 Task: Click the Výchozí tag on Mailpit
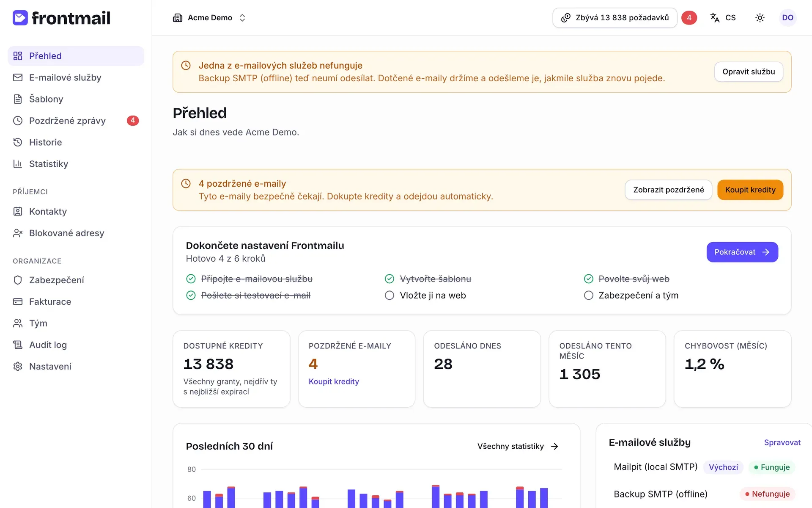pyautogui.click(x=723, y=467)
